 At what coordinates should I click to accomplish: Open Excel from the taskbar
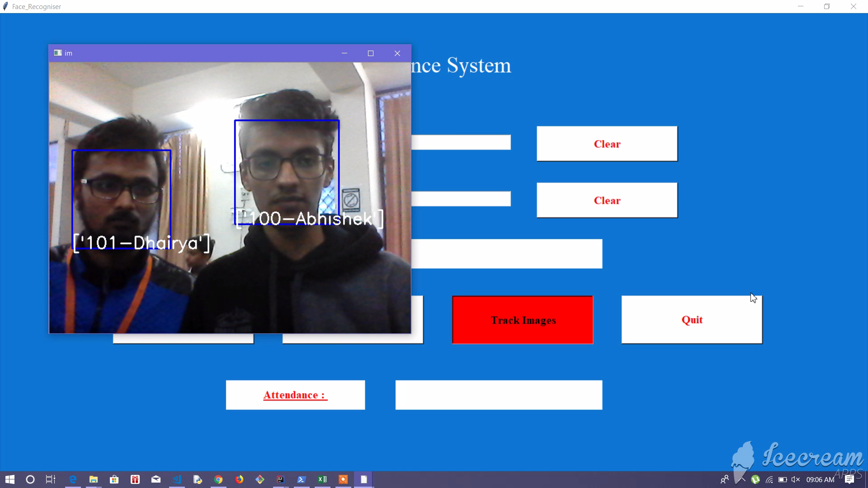[322, 479]
